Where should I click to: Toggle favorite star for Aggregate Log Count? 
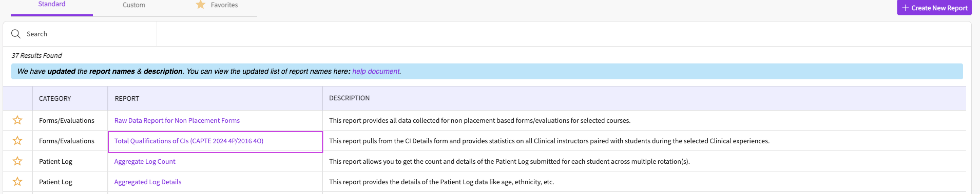click(17, 161)
